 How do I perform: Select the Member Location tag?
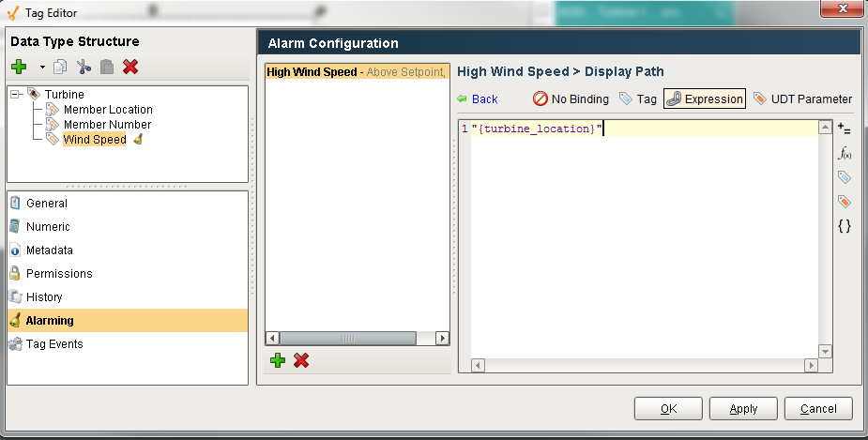click(108, 110)
